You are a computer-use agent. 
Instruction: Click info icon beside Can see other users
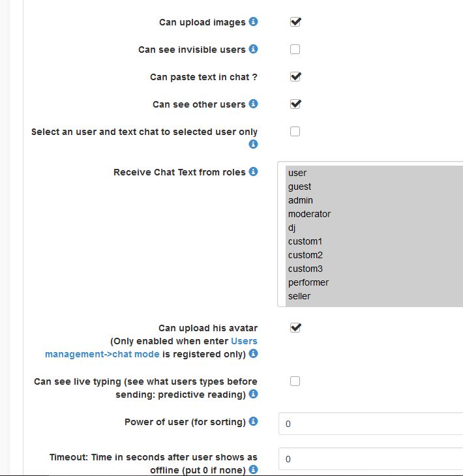[x=254, y=104]
